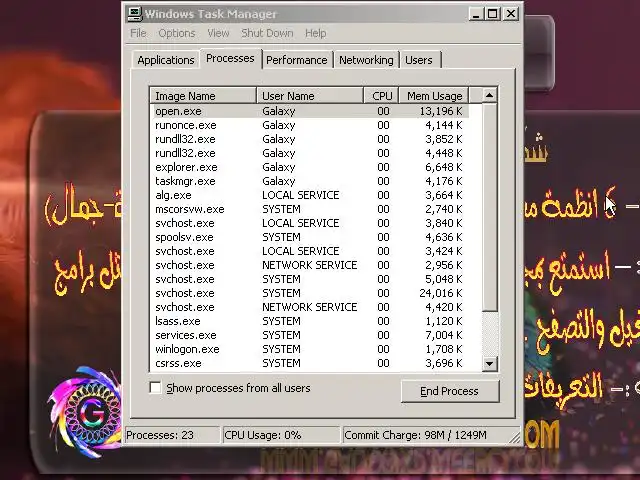
Task: Select svchost.exe using 3,840 K
Action: [x=309, y=223]
